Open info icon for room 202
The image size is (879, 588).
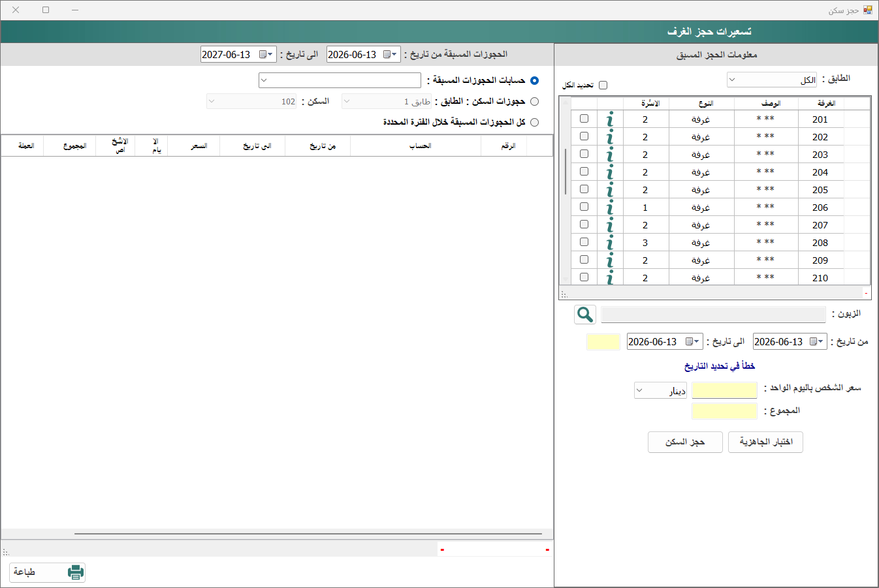point(610,136)
